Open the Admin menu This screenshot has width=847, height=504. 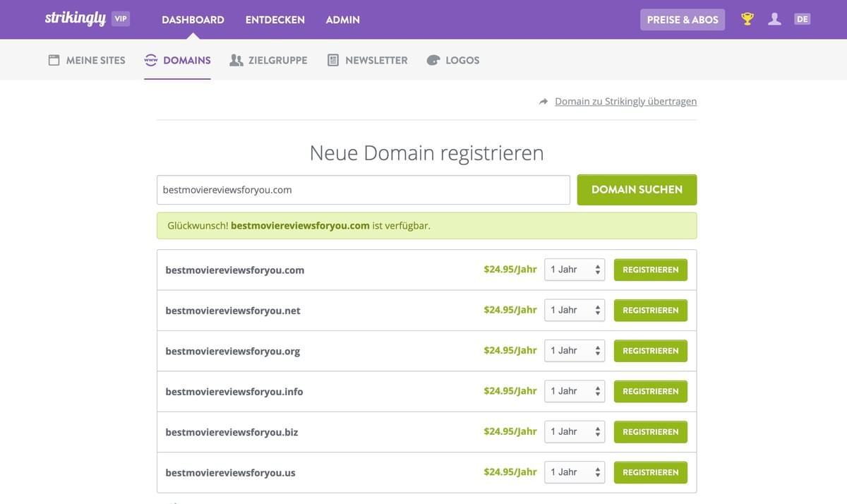pos(342,20)
